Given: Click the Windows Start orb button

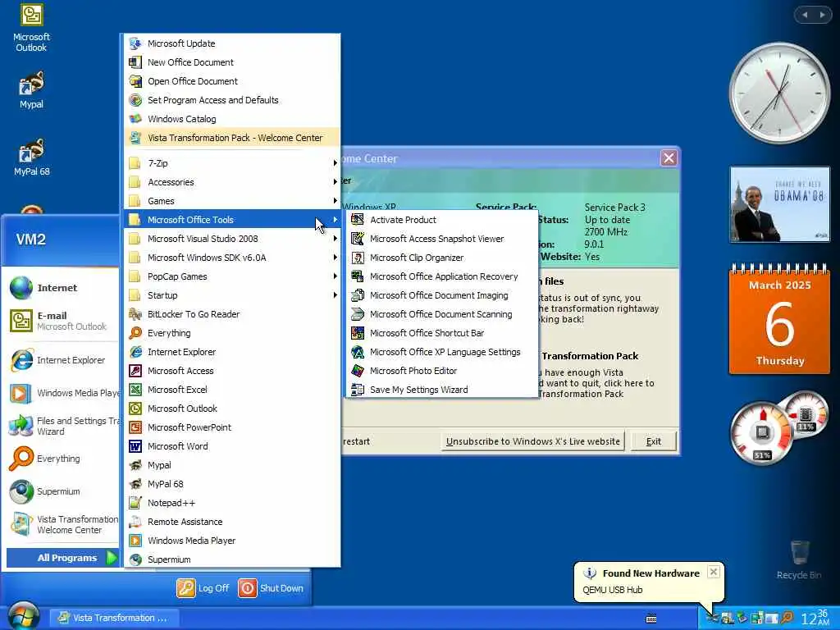Looking at the screenshot, I should [23, 616].
